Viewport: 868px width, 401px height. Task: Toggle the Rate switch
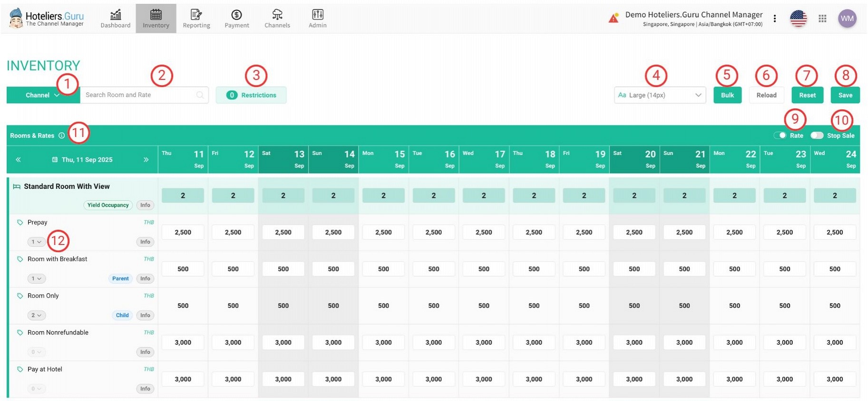pyautogui.click(x=780, y=136)
